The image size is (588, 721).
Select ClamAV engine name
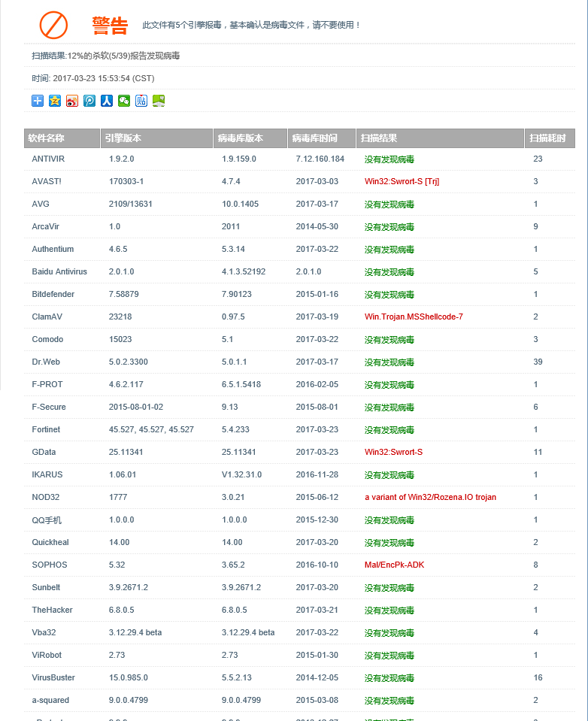(x=47, y=317)
